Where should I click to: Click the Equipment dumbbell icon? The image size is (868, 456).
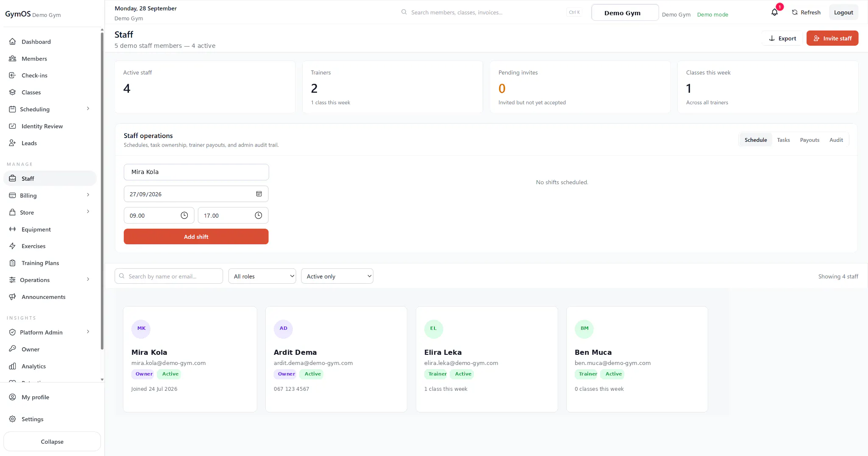[12, 229]
